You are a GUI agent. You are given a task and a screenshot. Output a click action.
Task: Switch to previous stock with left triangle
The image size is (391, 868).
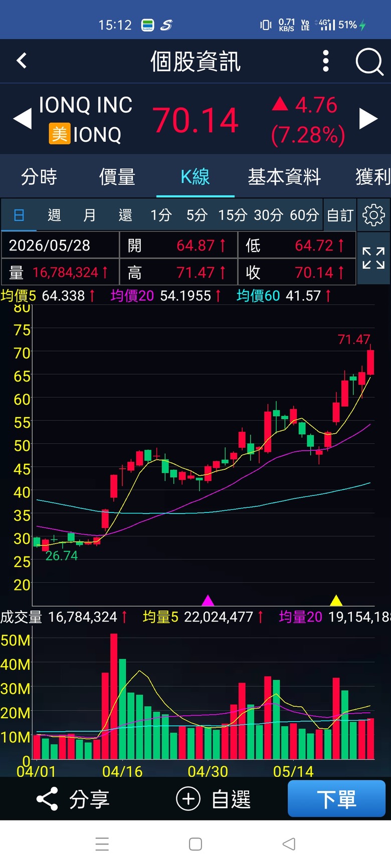pyautogui.click(x=22, y=119)
